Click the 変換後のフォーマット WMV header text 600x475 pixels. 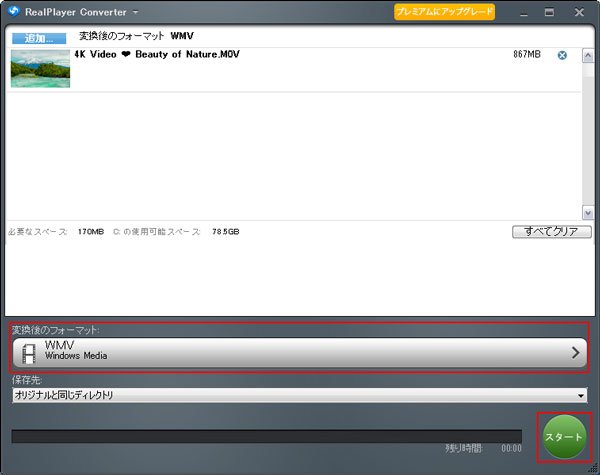point(136,36)
